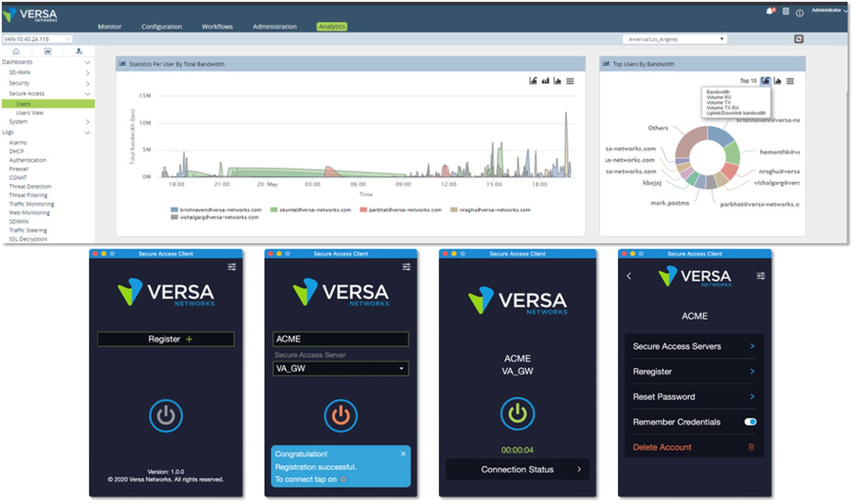Expand the System sidebar group
This screenshot has width=854, height=504.
(x=87, y=122)
